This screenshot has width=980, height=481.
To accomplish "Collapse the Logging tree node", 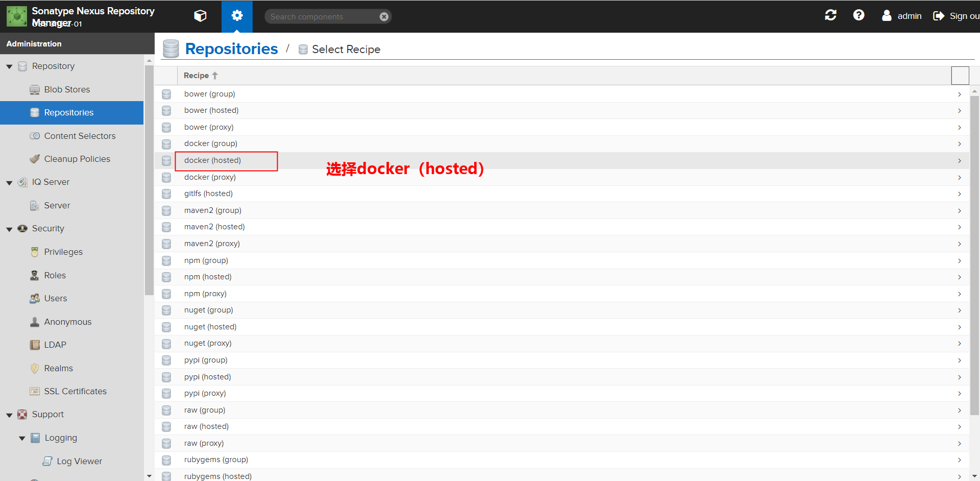I will tap(22, 438).
